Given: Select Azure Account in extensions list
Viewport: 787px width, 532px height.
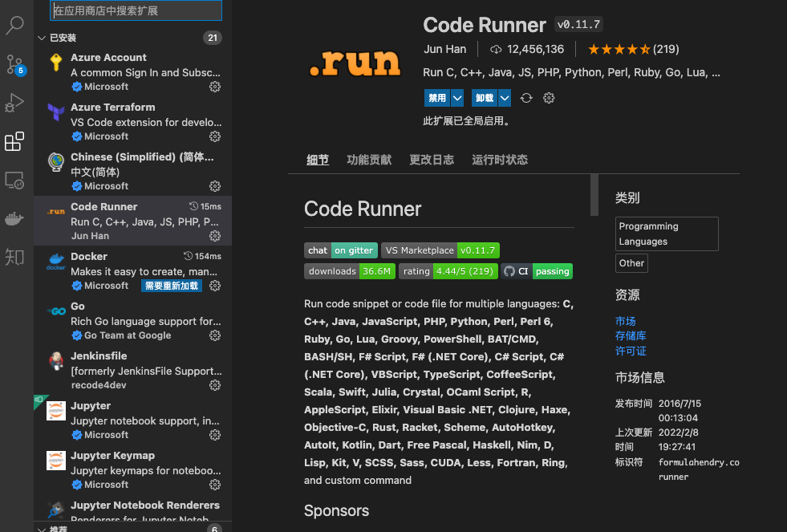Looking at the screenshot, I should [x=133, y=71].
